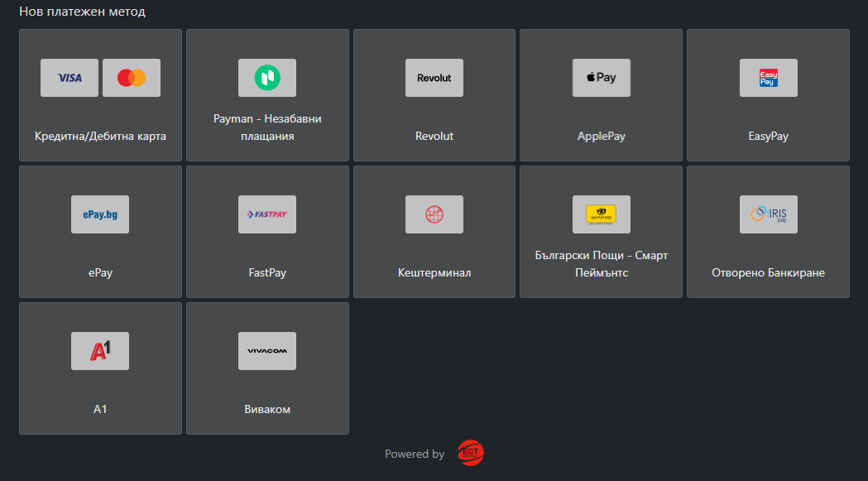
Task: Choose Кредитна/Дебитна карта label
Action: (x=100, y=137)
